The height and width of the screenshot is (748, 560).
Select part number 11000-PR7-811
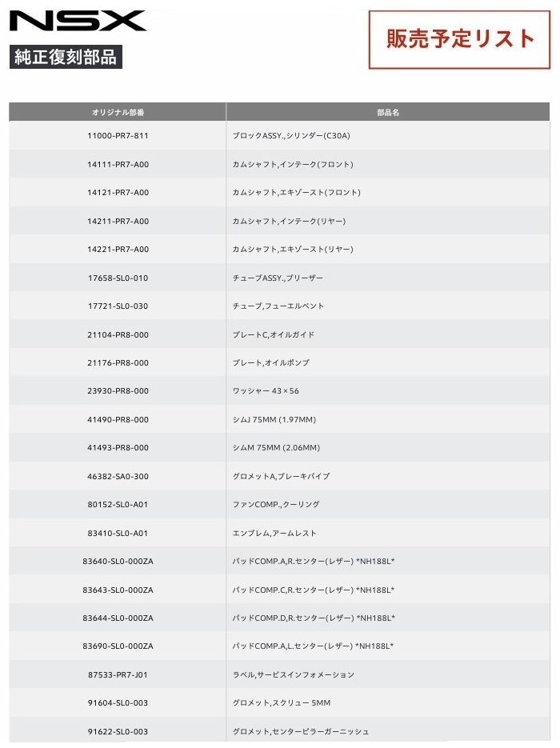tap(118, 136)
